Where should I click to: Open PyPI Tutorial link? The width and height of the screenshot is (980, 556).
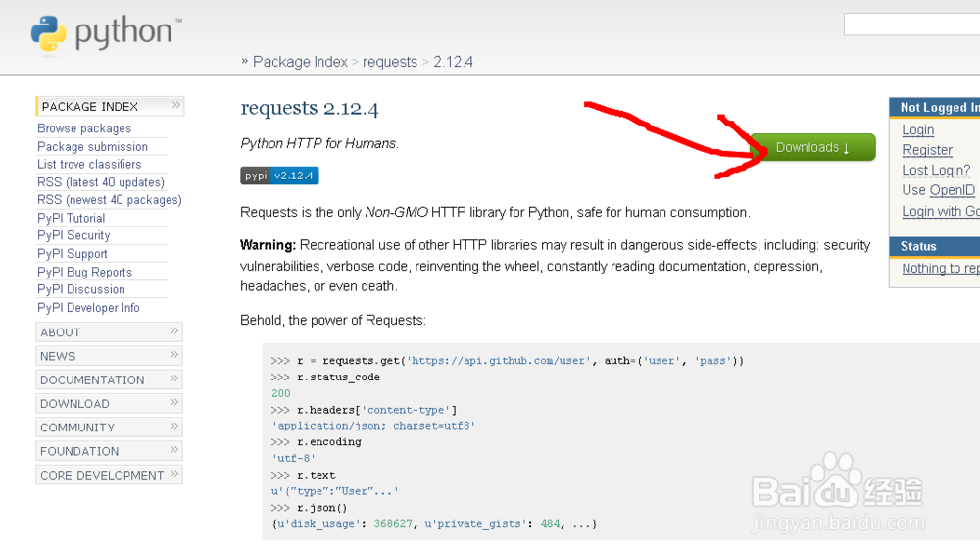(x=72, y=218)
